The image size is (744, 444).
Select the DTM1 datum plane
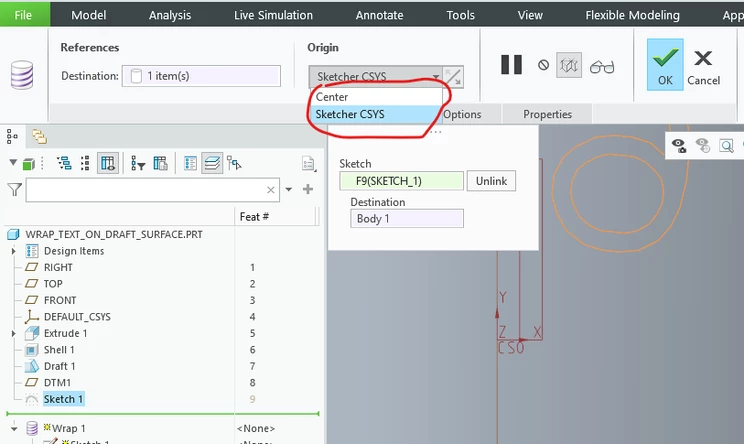tap(57, 382)
